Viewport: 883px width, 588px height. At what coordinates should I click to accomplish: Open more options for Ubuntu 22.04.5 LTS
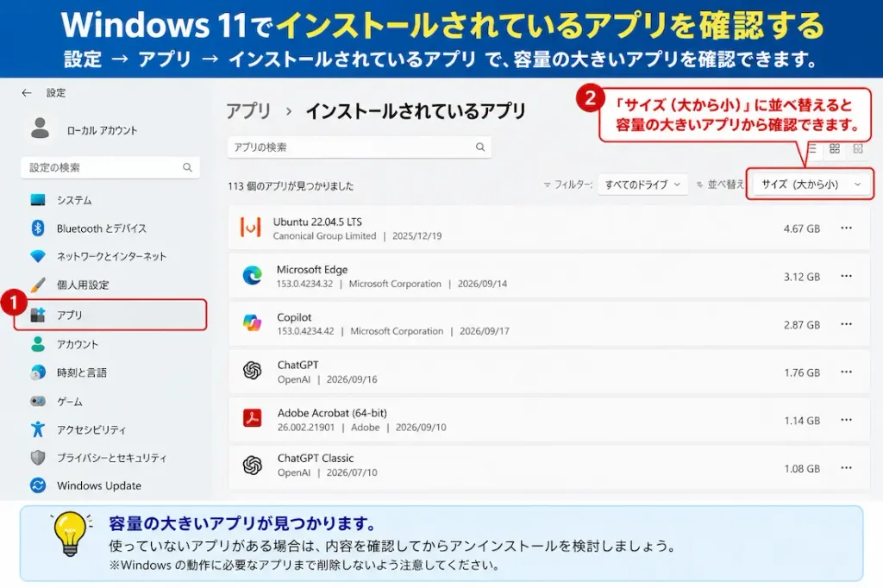tap(847, 228)
